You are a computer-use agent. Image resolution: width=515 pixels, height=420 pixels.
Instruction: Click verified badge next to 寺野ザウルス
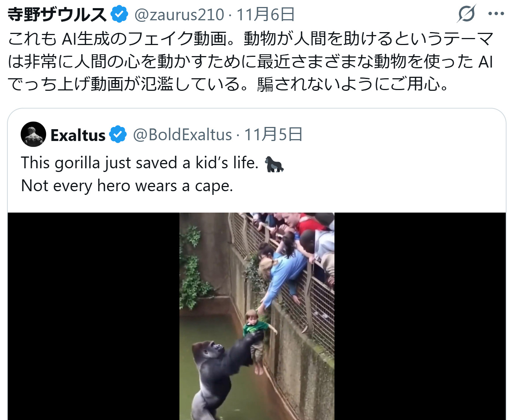119,14
